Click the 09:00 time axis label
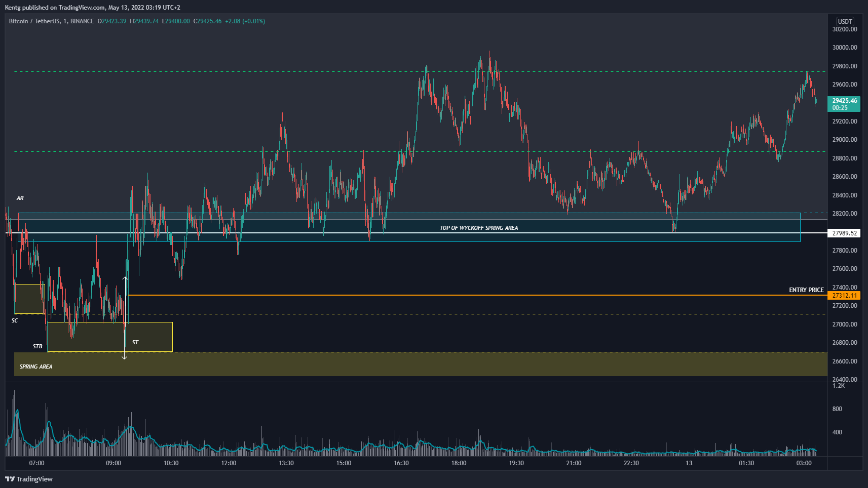 tap(114, 463)
